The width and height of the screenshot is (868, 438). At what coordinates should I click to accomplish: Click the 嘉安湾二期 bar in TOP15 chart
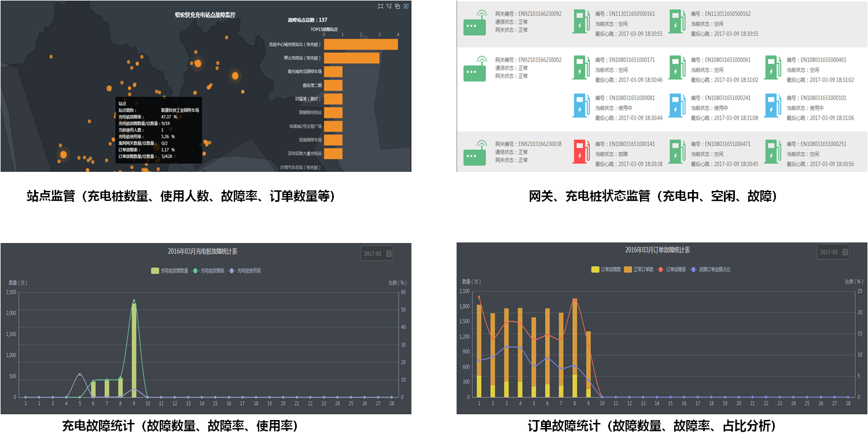333,85
